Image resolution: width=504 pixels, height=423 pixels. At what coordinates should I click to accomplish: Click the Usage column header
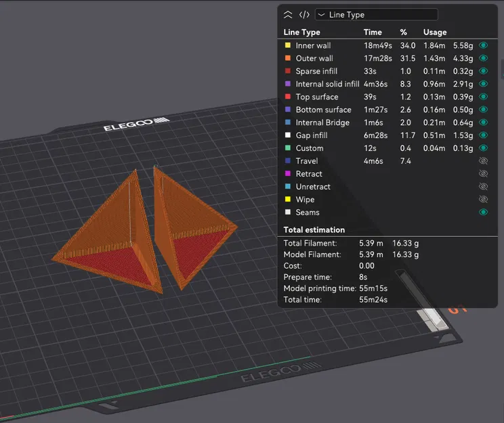435,32
